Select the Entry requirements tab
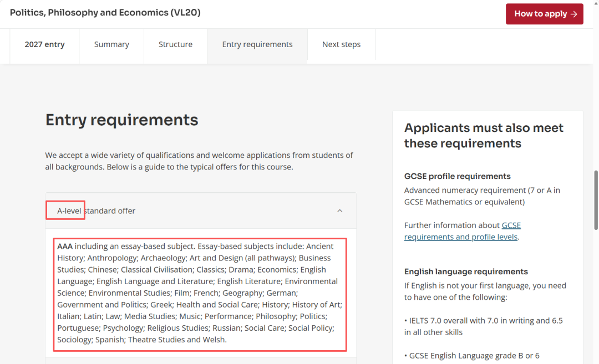This screenshot has width=599, height=364. click(257, 45)
